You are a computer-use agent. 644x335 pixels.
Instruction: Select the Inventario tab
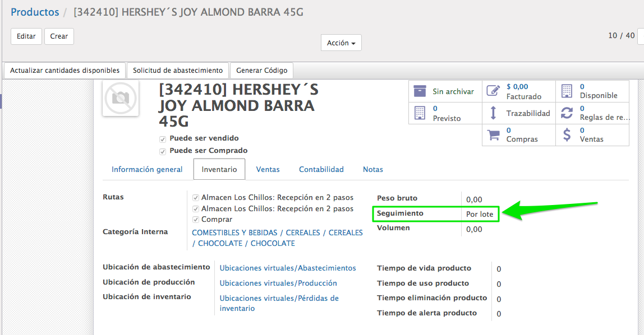(x=219, y=169)
